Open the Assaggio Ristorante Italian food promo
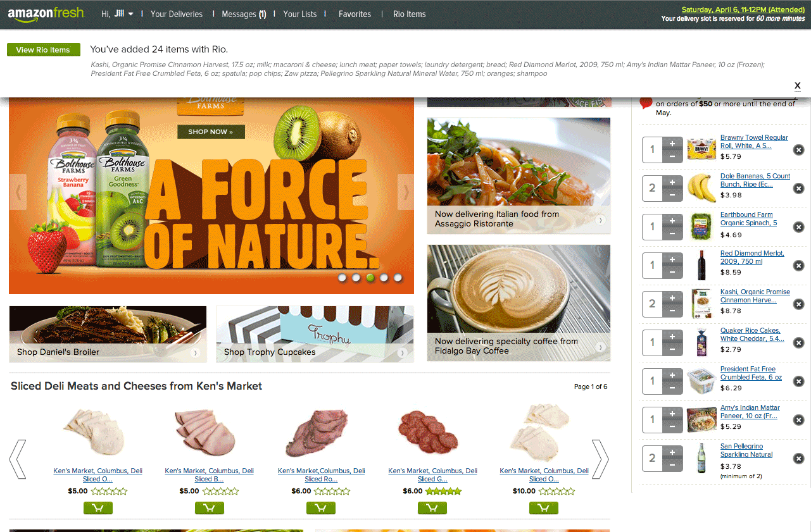Screen dimensions: 811x532 [519, 175]
